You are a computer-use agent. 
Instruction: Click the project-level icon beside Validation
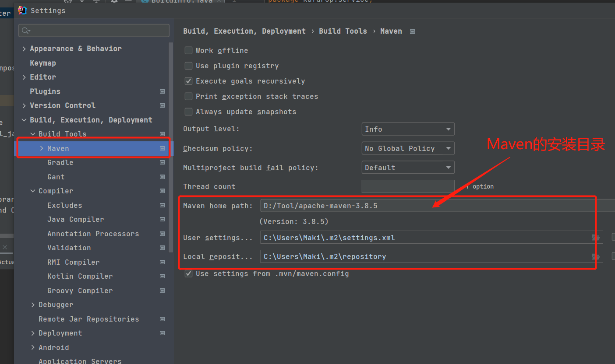click(163, 248)
